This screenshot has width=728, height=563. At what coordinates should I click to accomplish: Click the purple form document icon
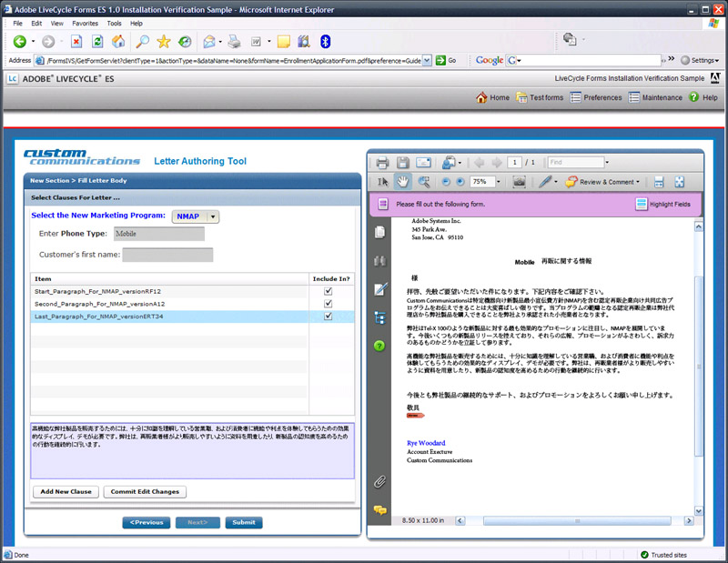tap(383, 205)
